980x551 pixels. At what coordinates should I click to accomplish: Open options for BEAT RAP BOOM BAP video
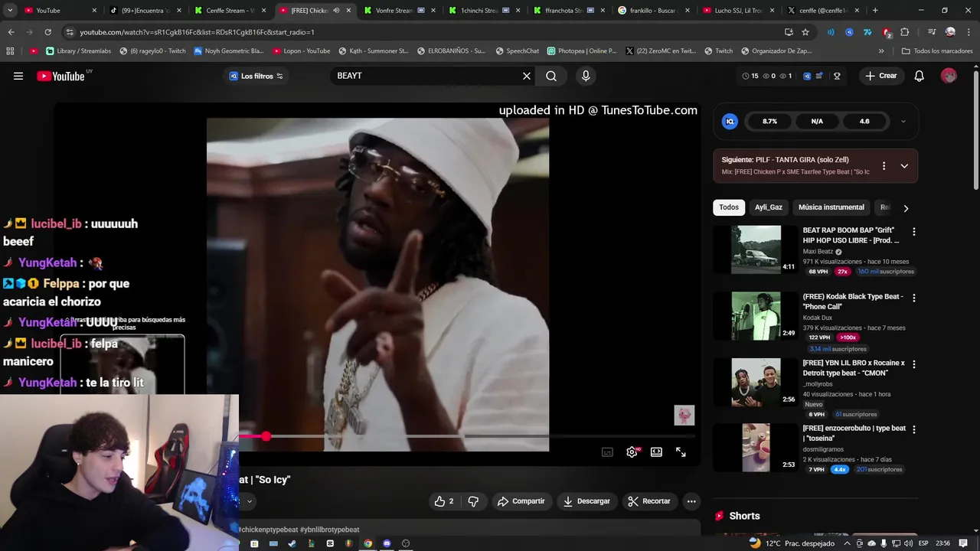[x=913, y=232]
